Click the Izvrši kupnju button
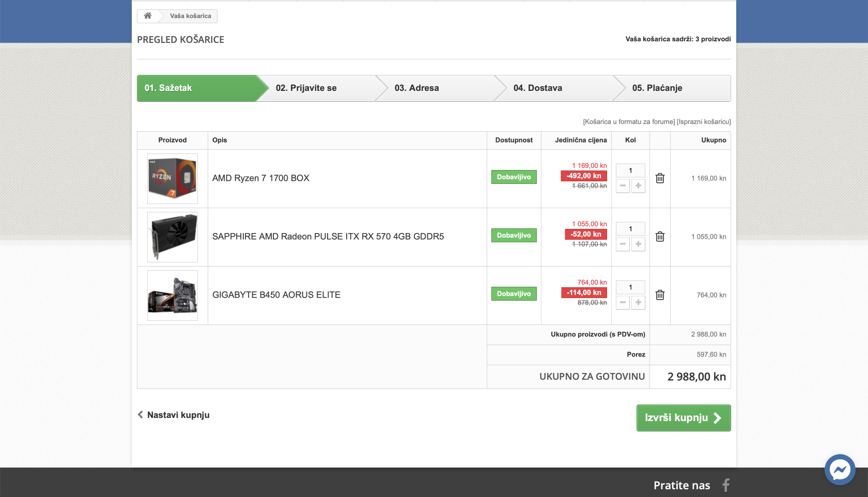Viewport: 868px width, 497px height. tap(684, 418)
